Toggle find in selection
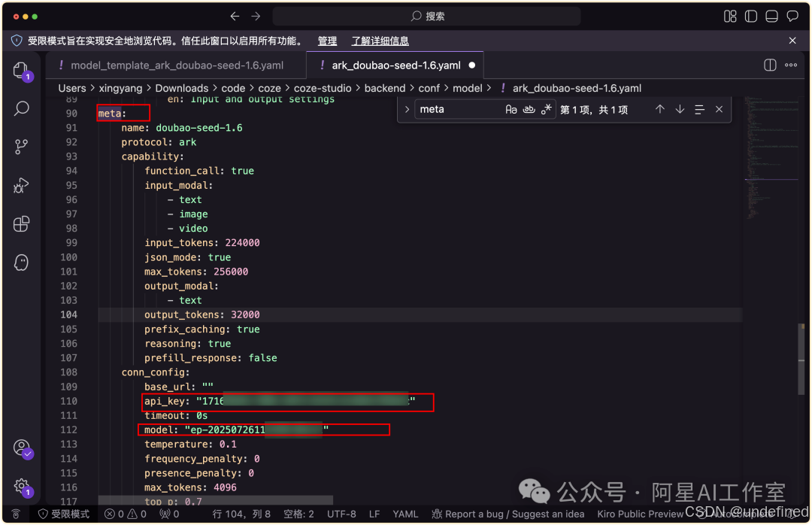This screenshot has width=812, height=525. (x=700, y=109)
